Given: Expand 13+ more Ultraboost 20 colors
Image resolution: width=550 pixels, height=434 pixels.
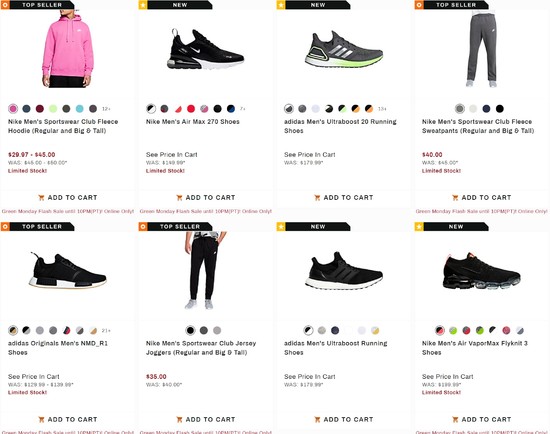Looking at the screenshot, I should point(382,109).
